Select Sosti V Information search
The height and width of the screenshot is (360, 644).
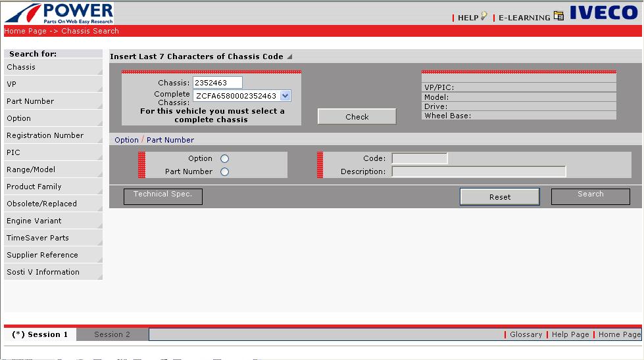53,272
